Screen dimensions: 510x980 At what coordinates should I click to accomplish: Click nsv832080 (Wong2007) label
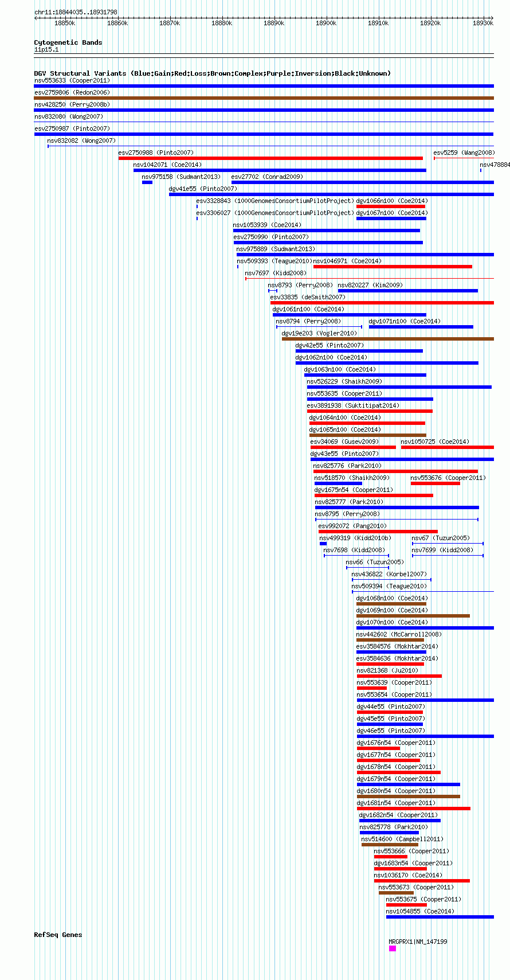tap(69, 116)
